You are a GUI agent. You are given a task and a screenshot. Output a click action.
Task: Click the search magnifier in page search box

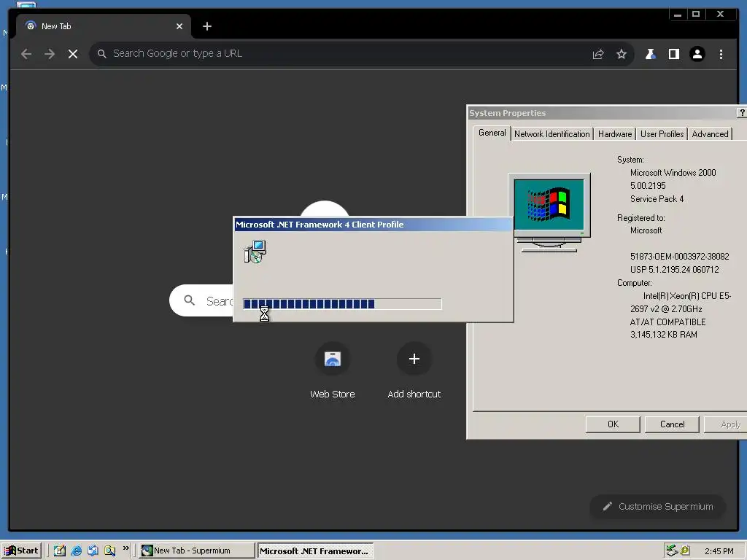pyautogui.click(x=189, y=300)
